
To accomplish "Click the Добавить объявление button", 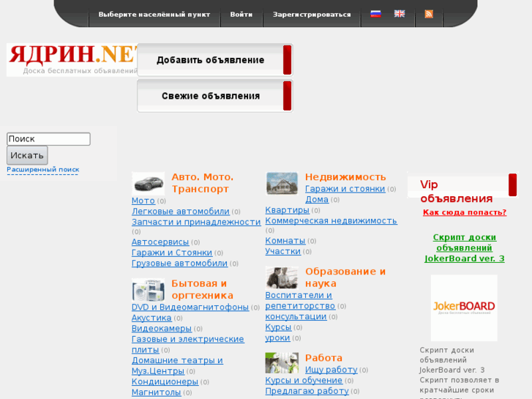I will pyautogui.click(x=214, y=60).
